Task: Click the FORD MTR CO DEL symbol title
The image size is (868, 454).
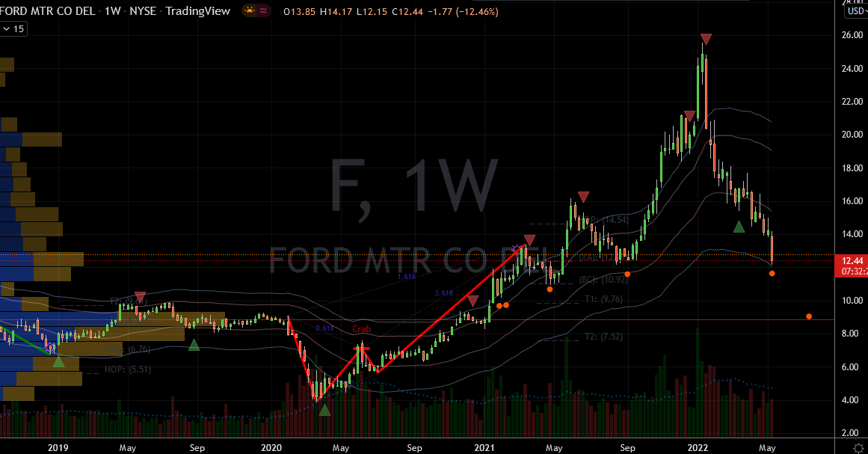Action: click(x=48, y=11)
